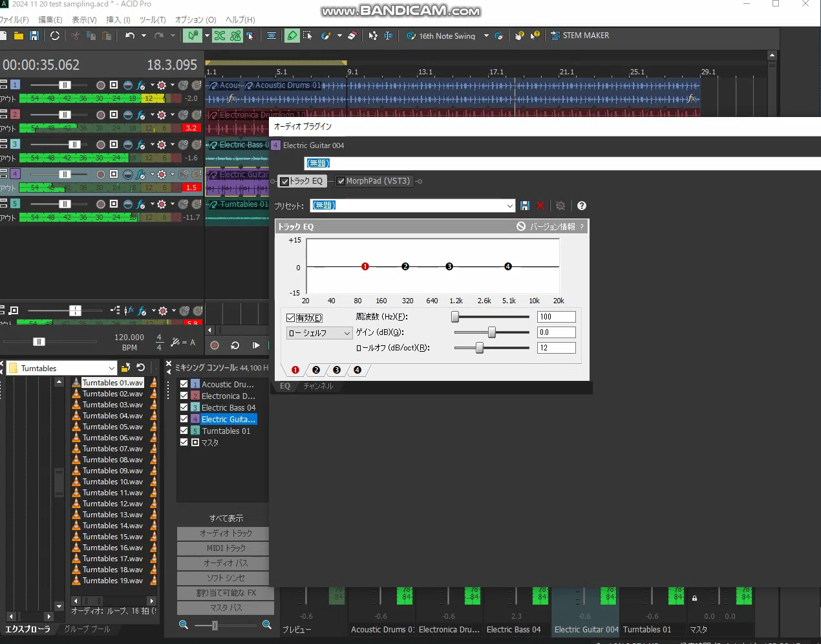
Task: Select the Selection tool with the dashed rectangle
Action: point(308,36)
